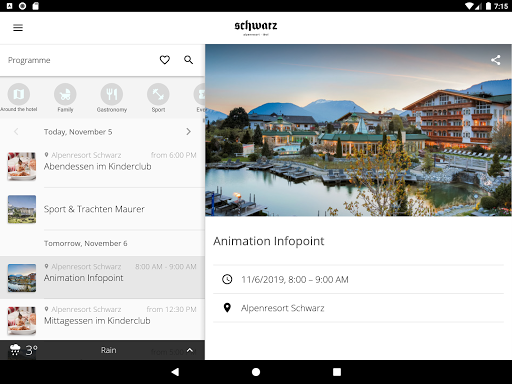Image resolution: width=512 pixels, height=384 pixels.
Task: Tap the 11/6/2019 event time row
Action: coord(358,279)
